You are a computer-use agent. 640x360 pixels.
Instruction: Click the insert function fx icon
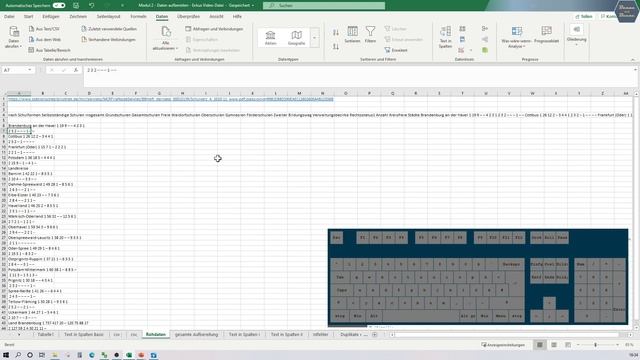(76, 70)
